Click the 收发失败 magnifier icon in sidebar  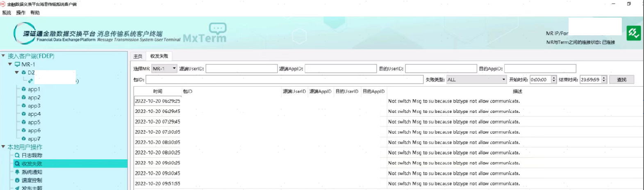(17, 163)
